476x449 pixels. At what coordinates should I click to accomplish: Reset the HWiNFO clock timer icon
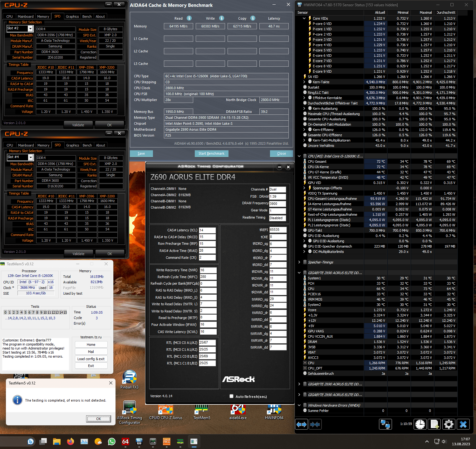click(420, 424)
